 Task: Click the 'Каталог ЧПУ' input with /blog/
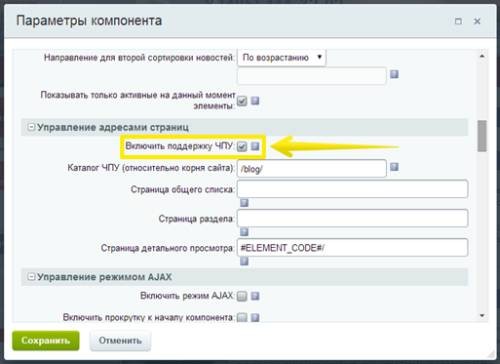click(312, 168)
